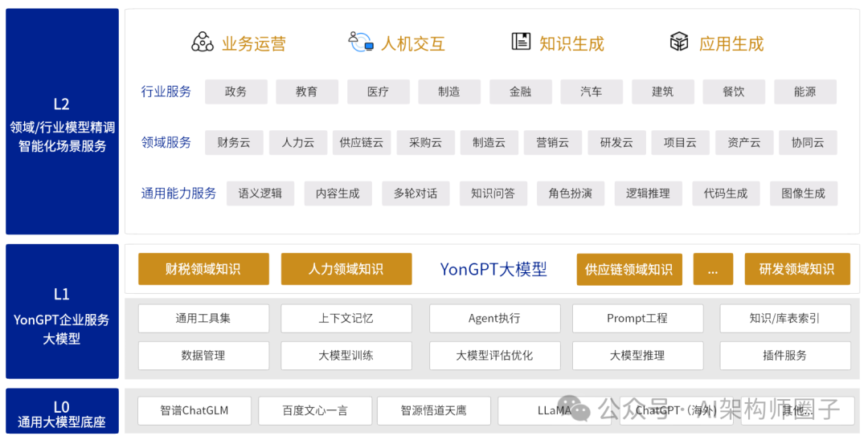Pick the 大模型评估优化 box
The width and height of the screenshot is (868, 444).
495,356
